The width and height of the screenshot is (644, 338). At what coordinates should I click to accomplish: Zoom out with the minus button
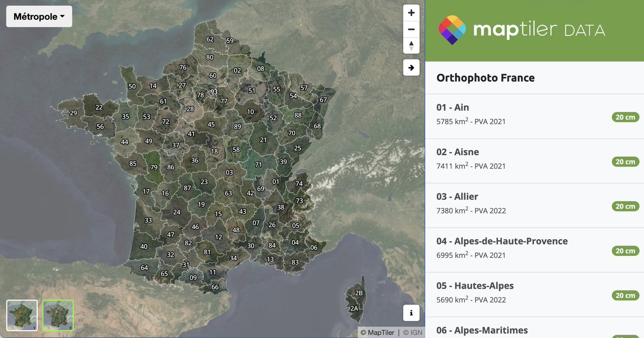(411, 29)
